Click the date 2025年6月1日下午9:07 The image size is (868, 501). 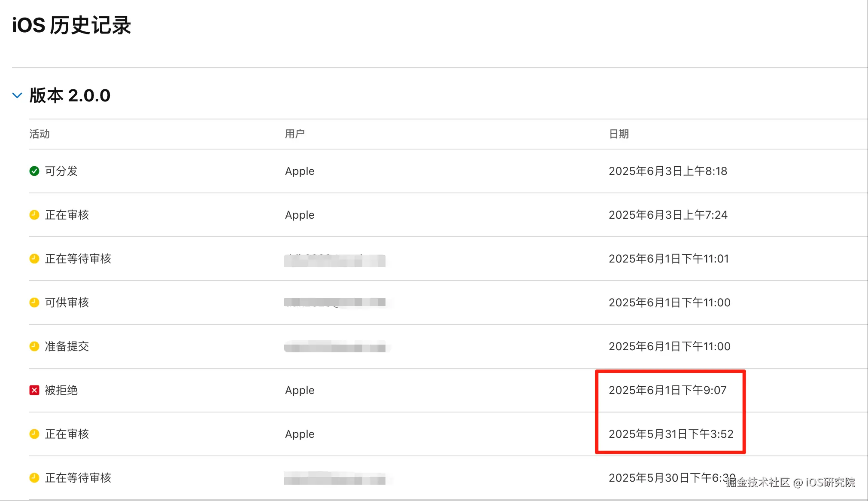pyautogui.click(x=668, y=390)
